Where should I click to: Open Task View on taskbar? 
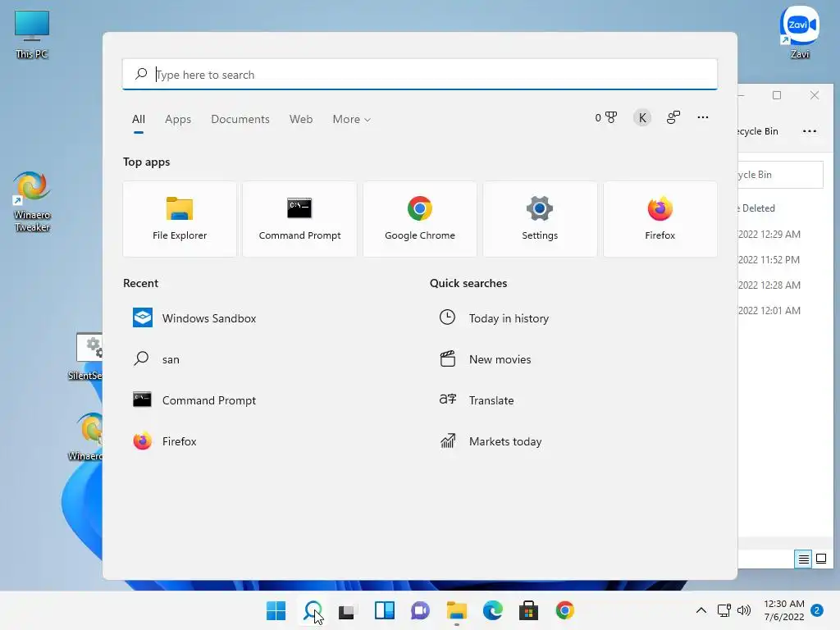[x=348, y=610]
